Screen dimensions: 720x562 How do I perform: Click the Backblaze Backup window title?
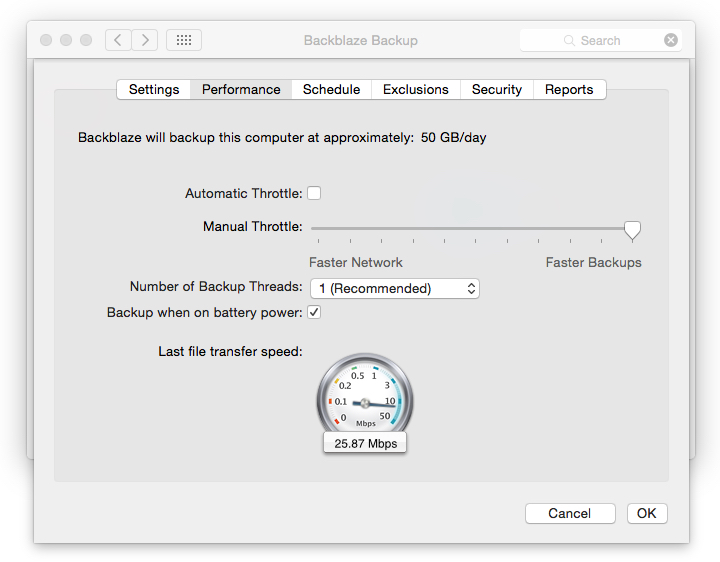click(x=361, y=40)
